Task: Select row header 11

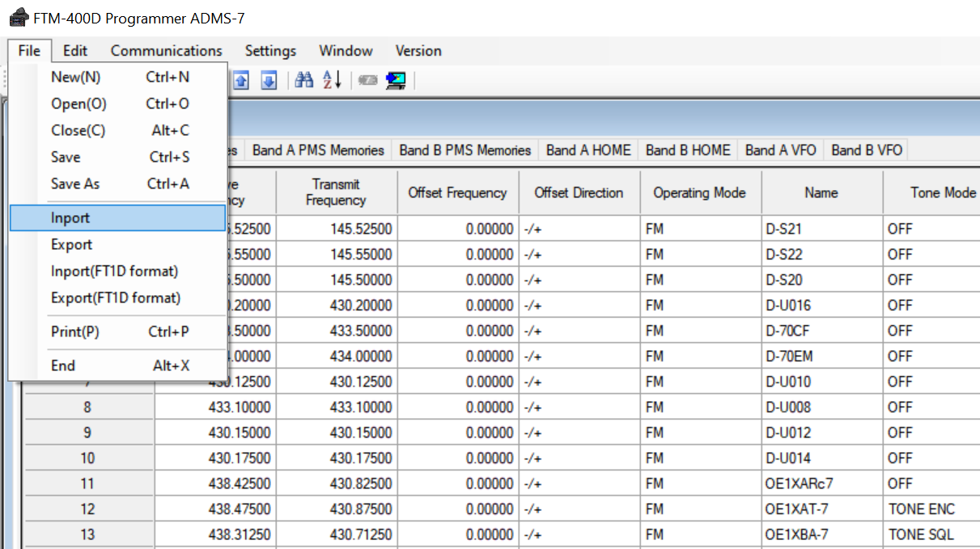Action: tap(87, 484)
